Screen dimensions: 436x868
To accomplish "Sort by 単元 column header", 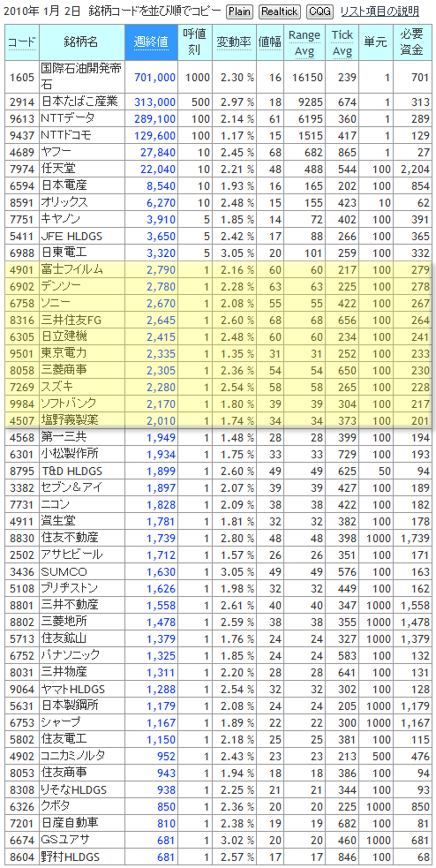I will pos(375,42).
